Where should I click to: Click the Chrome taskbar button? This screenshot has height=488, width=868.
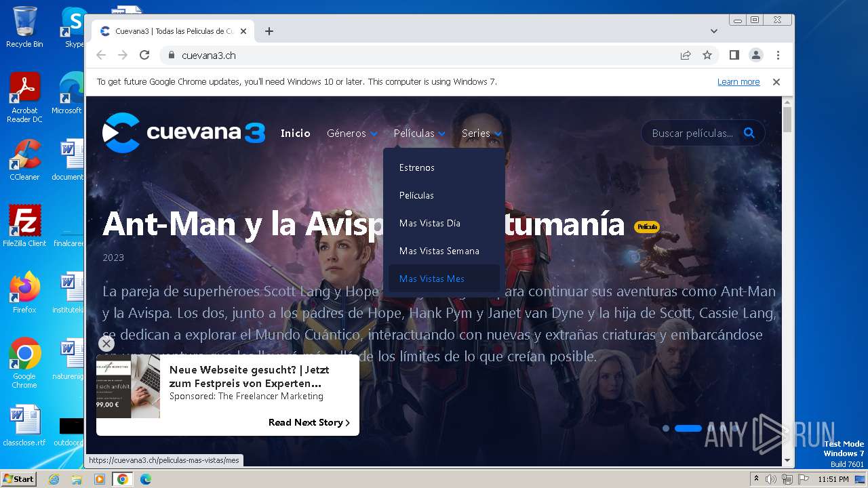tap(122, 479)
